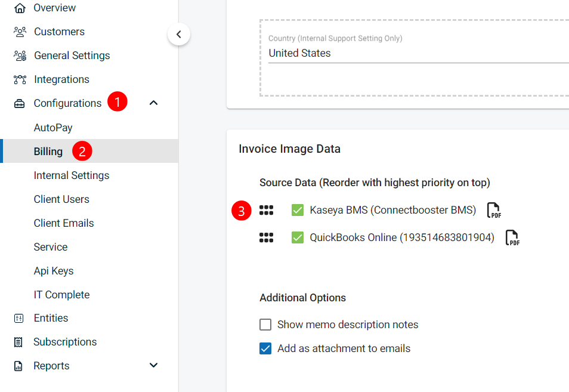Screen dimensions: 569x392
Task: Click the General Settings gear-people icon
Action: pyautogui.click(x=20, y=55)
